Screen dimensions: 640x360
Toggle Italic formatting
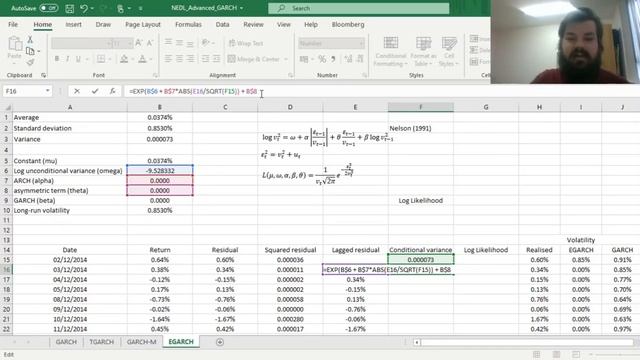click(67, 59)
